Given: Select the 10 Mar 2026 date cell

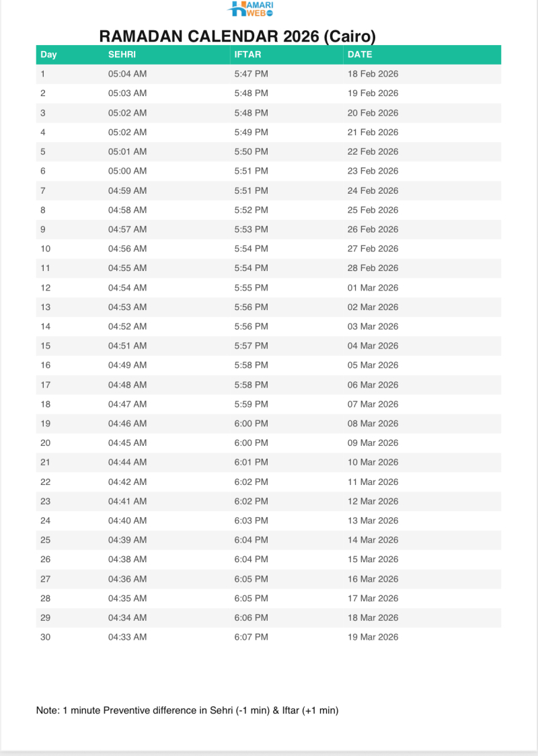Looking at the screenshot, I should [373, 462].
